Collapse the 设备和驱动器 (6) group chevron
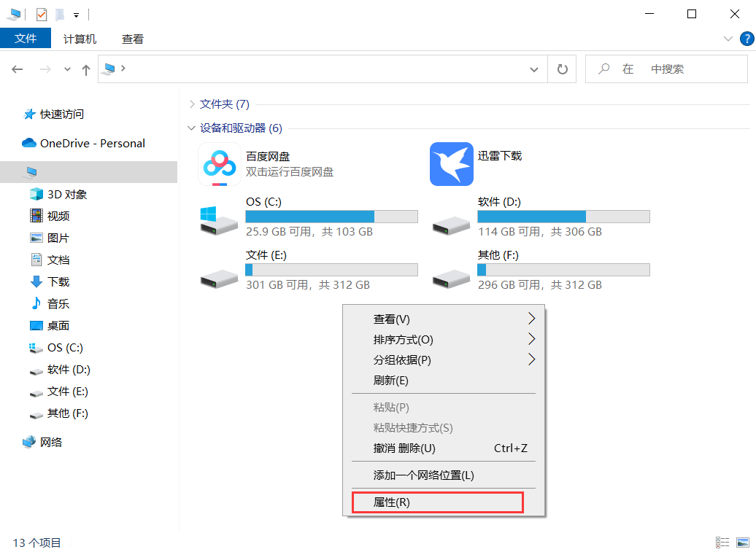756x552 pixels. click(x=191, y=128)
